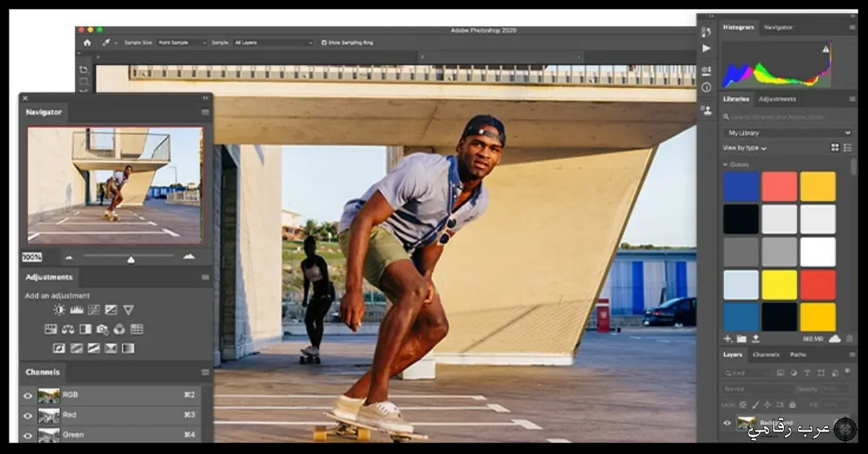Toggle visibility of the Red channel
The height and width of the screenshot is (454, 868).
tap(28, 416)
